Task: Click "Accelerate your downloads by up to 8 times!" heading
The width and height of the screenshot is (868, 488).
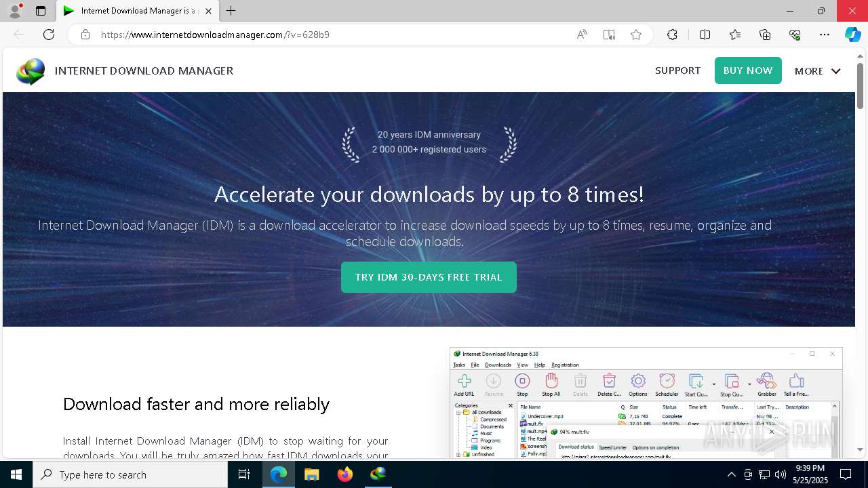Action: pos(429,195)
